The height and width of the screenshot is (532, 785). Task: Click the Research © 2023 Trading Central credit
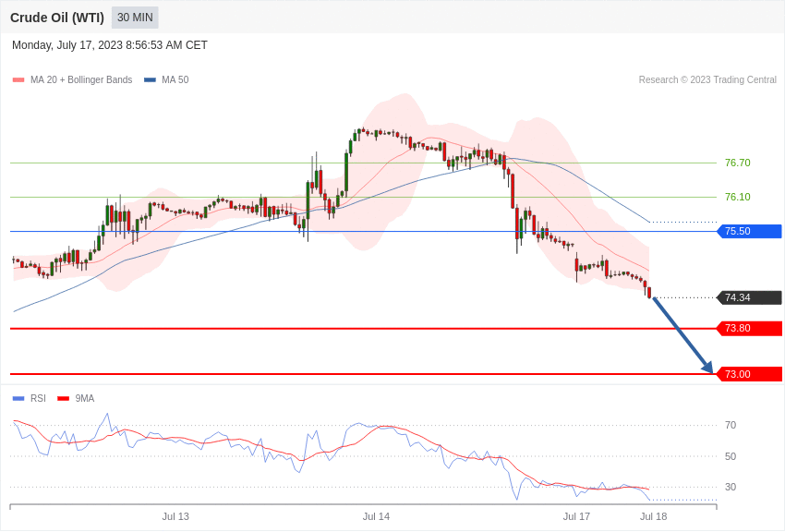[x=707, y=80]
